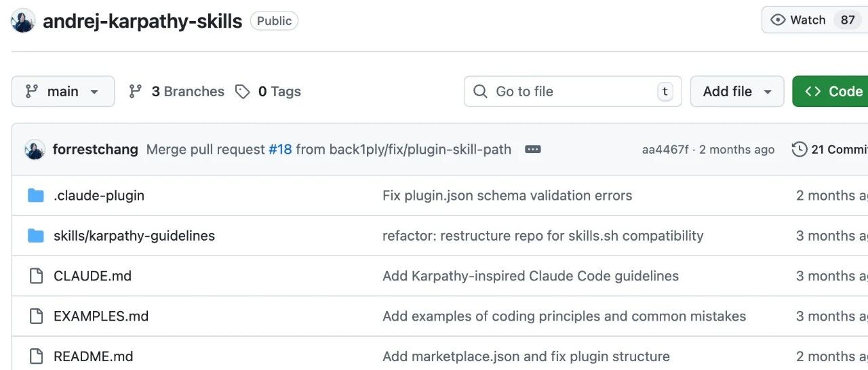Open pull request #18 link

tap(280, 149)
